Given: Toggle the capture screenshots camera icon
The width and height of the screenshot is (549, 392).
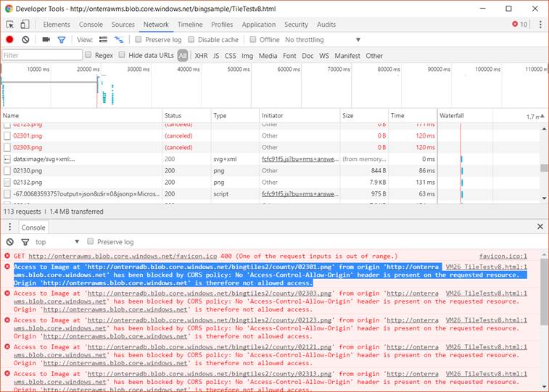Looking at the screenshot, I should coord(46,40).
